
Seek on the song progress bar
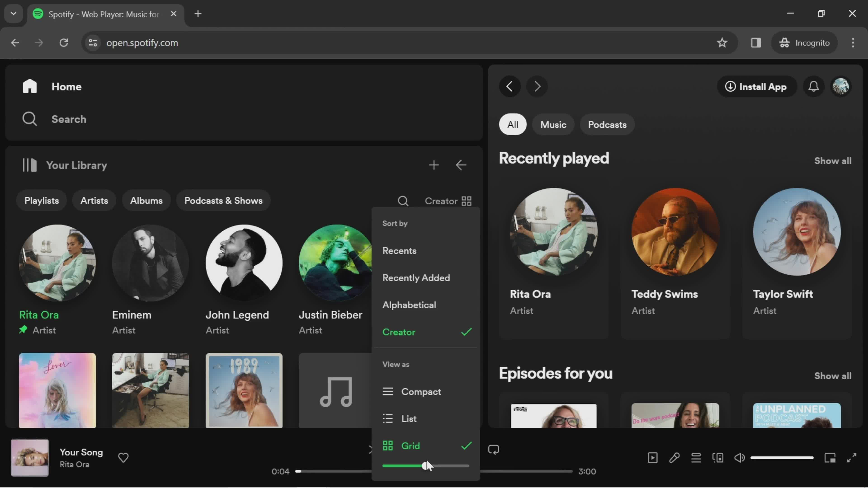click(434, 471)
